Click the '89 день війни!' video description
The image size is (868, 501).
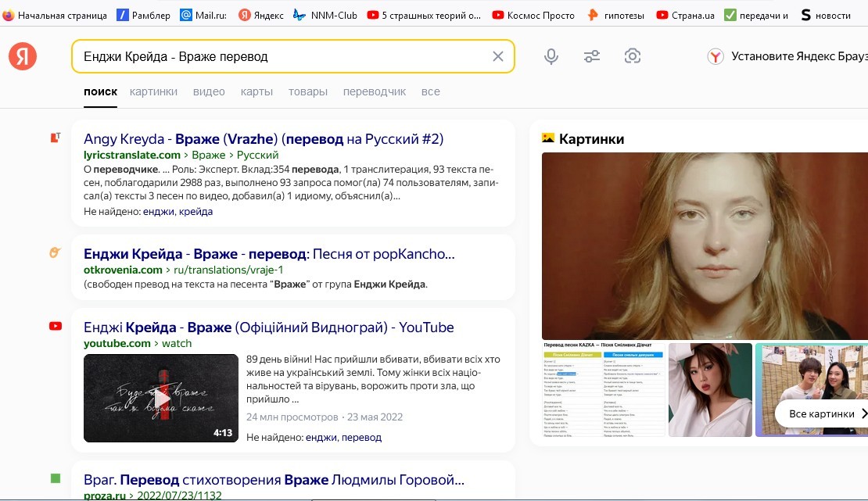tap(373, 379)
